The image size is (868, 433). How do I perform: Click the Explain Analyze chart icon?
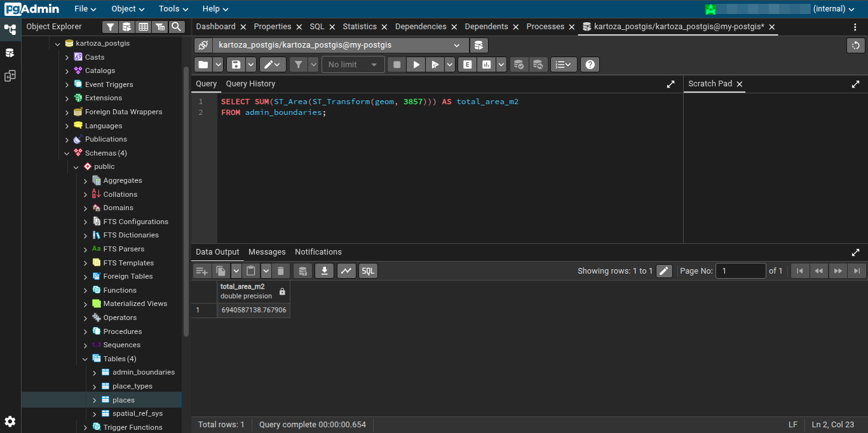click(x=487, y=65)
